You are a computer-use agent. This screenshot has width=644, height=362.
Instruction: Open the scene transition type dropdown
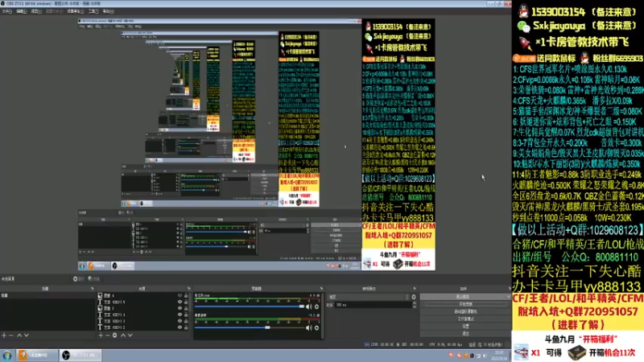tap(369, 297)
